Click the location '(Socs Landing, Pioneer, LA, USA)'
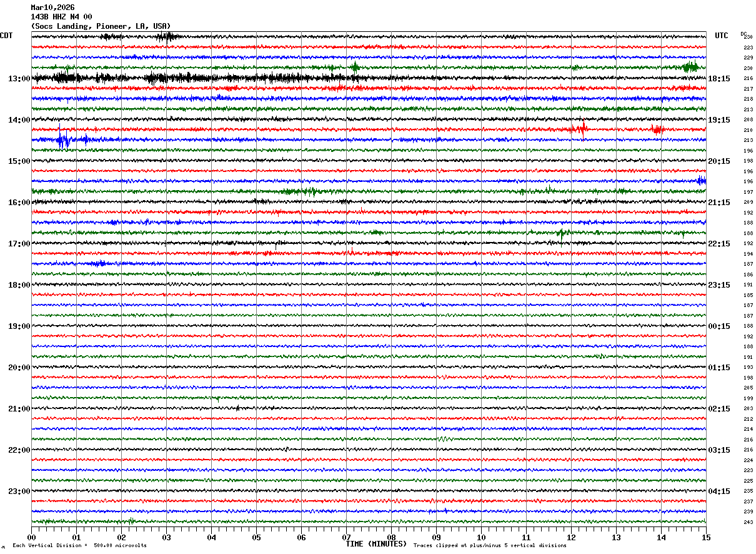This screenshot has height=554, width=756. [101, 26]
